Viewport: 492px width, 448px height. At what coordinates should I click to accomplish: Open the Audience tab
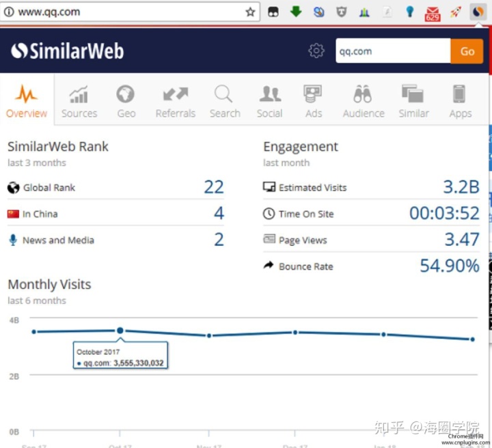click(364, 101)
